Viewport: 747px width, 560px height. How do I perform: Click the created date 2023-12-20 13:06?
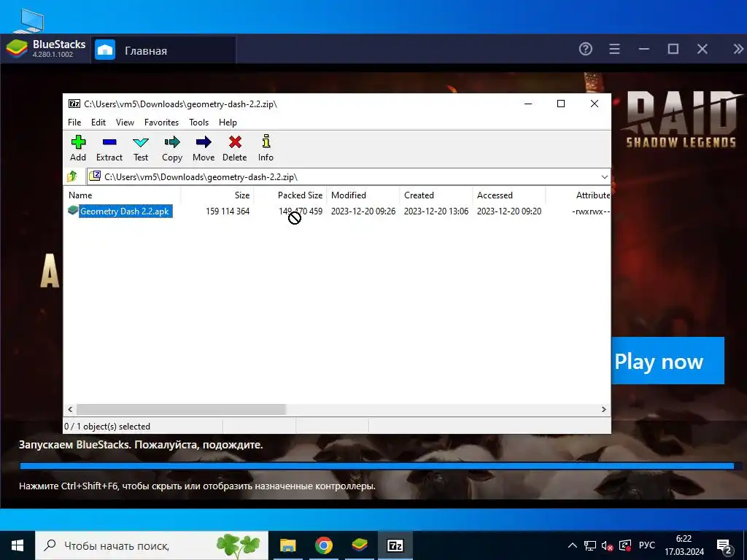(436, 211)
